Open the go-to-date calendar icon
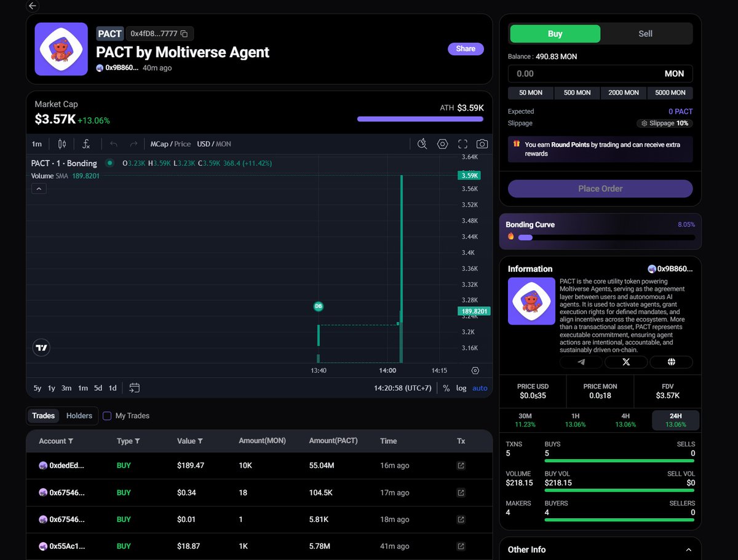The height and width of the screenshot is (560, 738). (x=135, y=388)
